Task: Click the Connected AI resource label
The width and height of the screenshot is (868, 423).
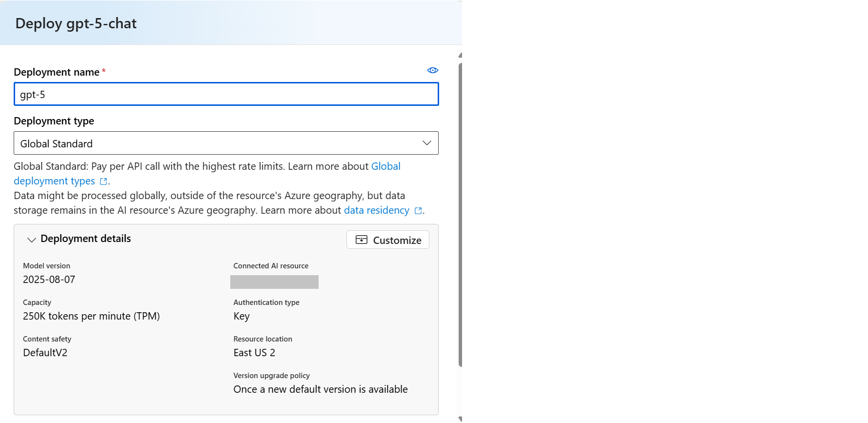Action: (271, 266)
